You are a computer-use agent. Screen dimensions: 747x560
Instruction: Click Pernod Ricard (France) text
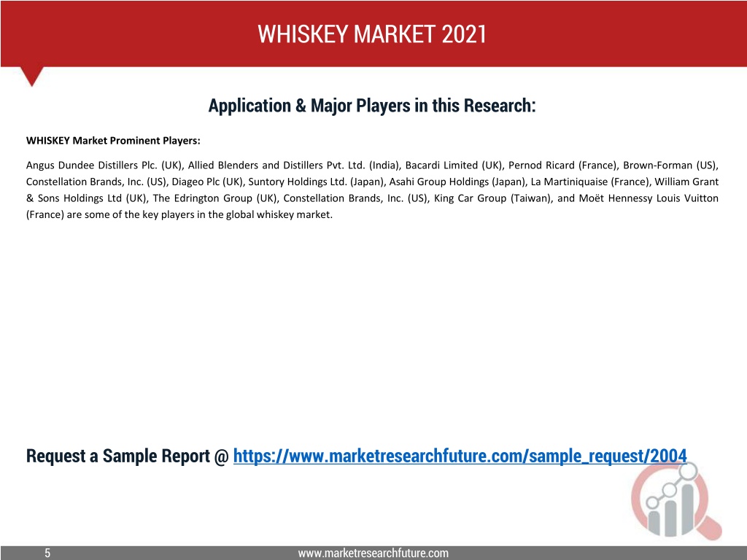tap(562, 166)
